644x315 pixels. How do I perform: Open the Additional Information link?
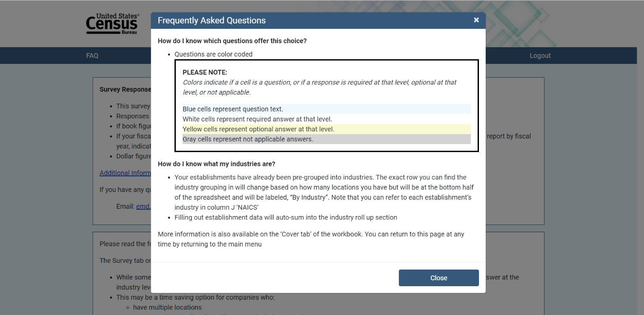click(125, 173)
